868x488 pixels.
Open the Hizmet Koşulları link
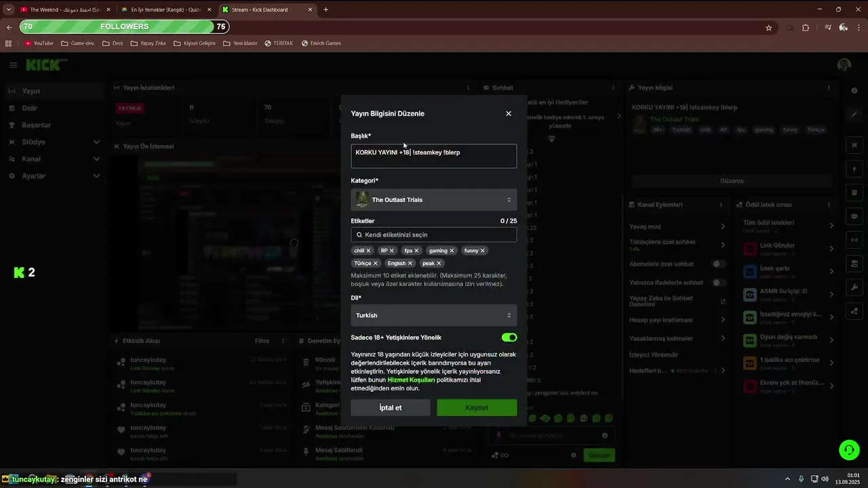(411, 380)
